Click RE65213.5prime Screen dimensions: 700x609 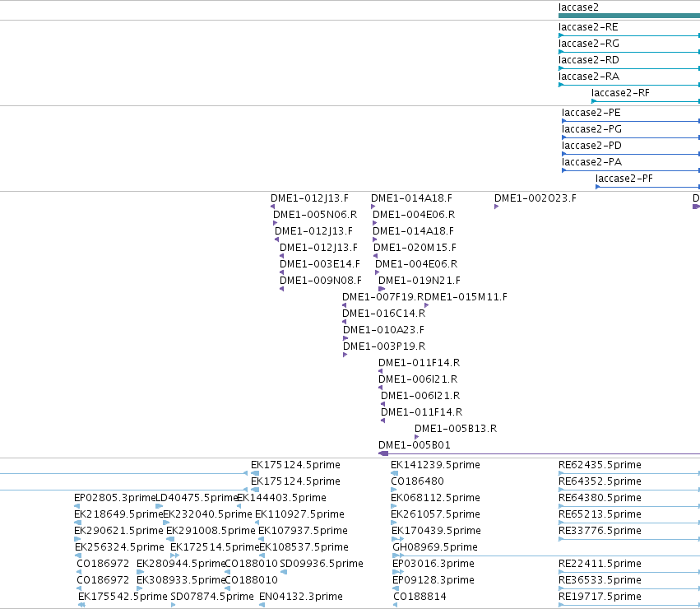600,514
